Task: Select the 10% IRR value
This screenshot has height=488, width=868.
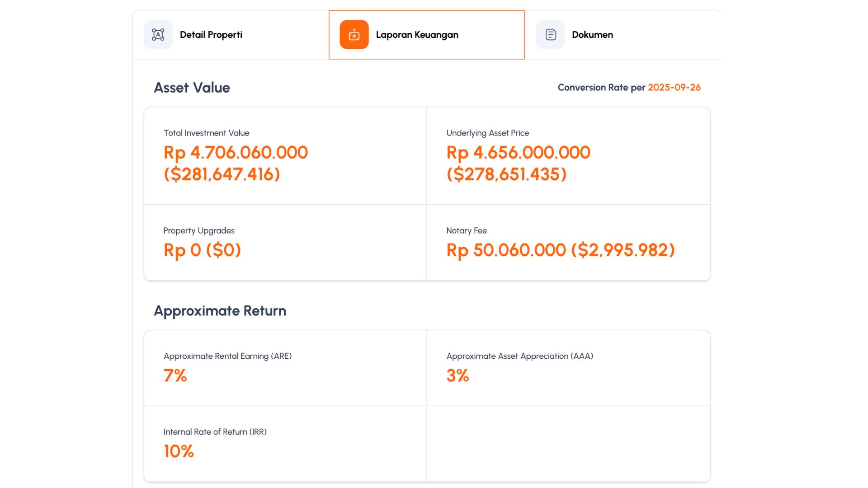Action: coord(179,451)
